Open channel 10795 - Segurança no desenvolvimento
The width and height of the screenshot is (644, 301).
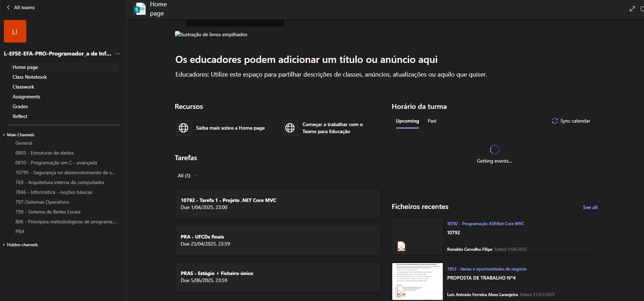(65, 172)
